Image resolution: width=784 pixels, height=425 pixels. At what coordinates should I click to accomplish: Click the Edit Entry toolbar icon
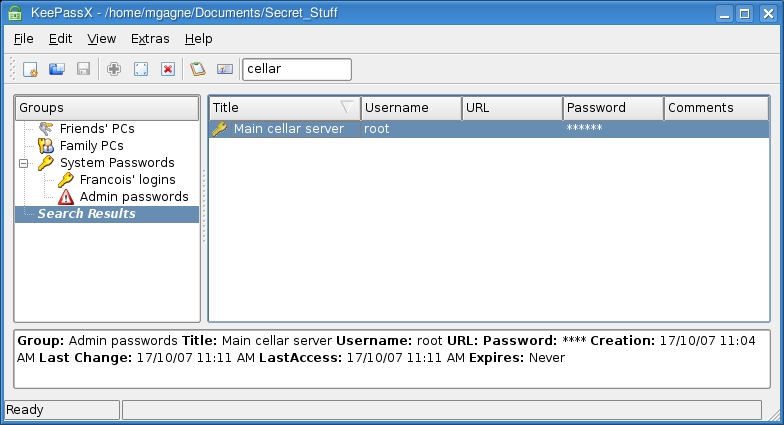(x=141, y=69)
